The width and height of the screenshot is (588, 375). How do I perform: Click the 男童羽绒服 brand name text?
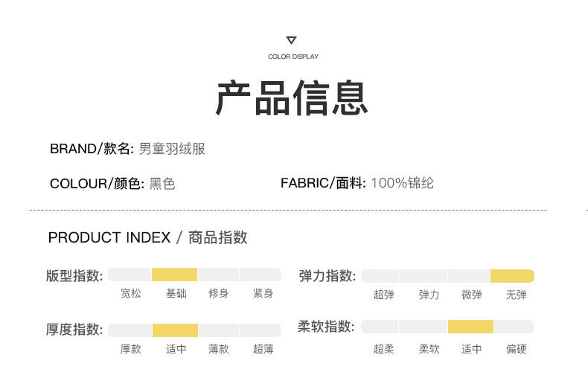pos(172,149)
